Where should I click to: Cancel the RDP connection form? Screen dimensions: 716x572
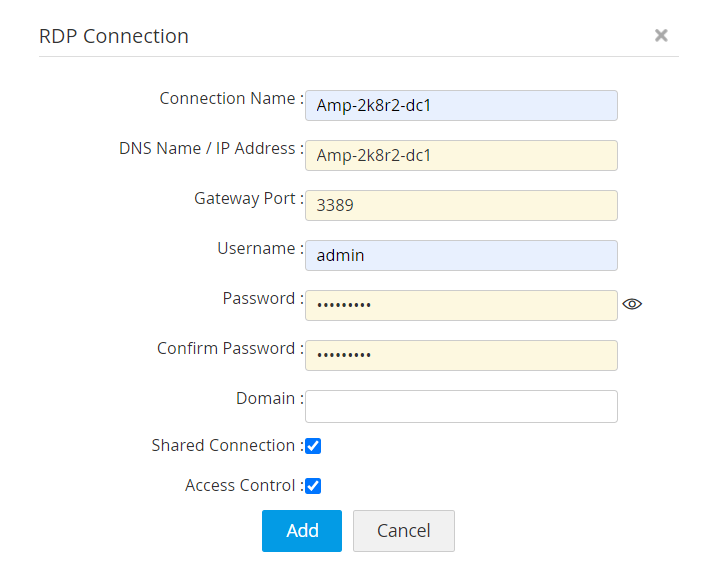(x=403, y=531)
